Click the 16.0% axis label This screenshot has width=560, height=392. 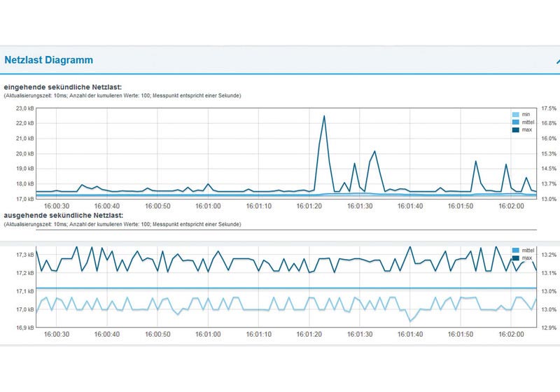(549, 139)
